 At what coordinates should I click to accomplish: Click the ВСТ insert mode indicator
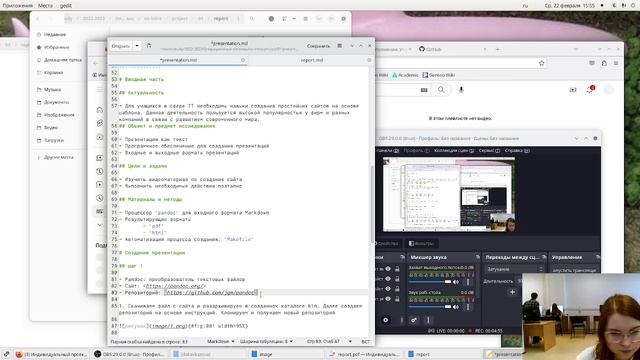click(366, 341)
